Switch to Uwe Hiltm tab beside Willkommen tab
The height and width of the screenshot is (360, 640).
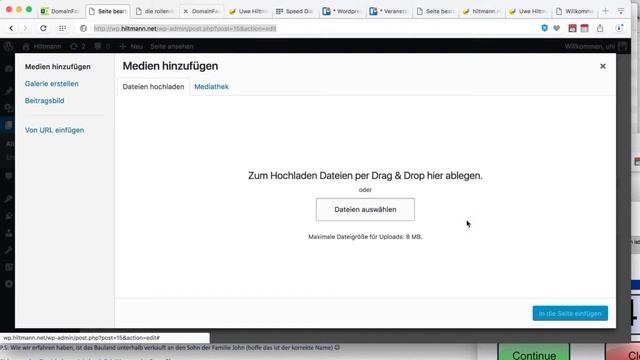click(x=529, y=11)
